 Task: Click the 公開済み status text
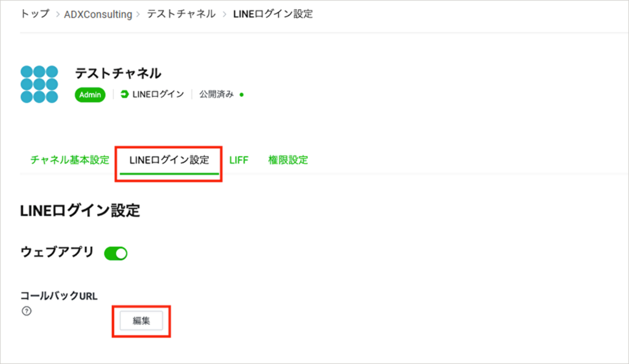(x=216, y=95)
